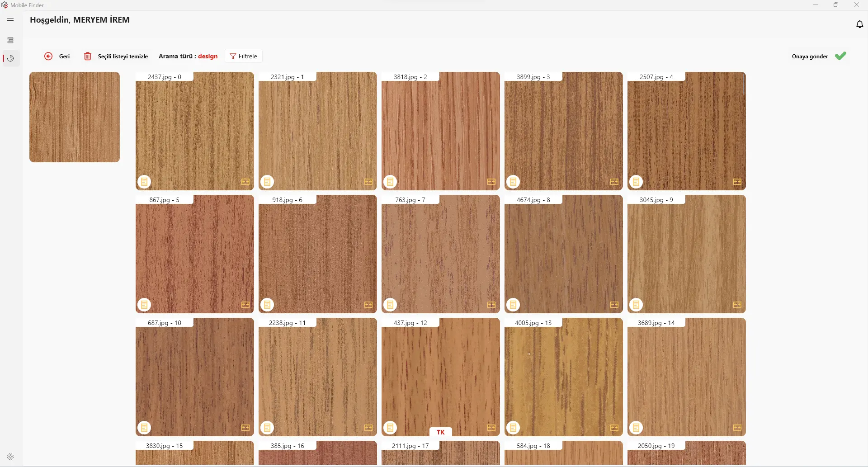Click the compare icon on 2437.jpg
868x467 pixels.
[245, 182]
